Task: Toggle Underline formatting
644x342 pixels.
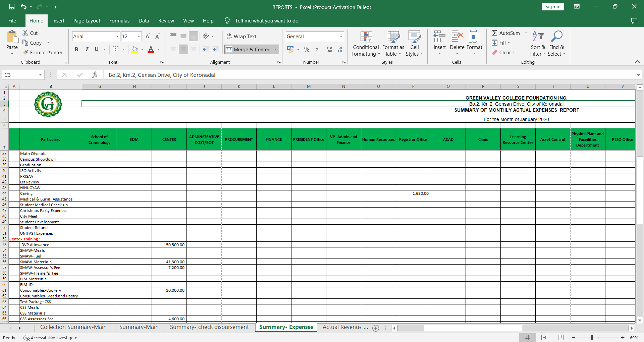Action: point(97,49)
